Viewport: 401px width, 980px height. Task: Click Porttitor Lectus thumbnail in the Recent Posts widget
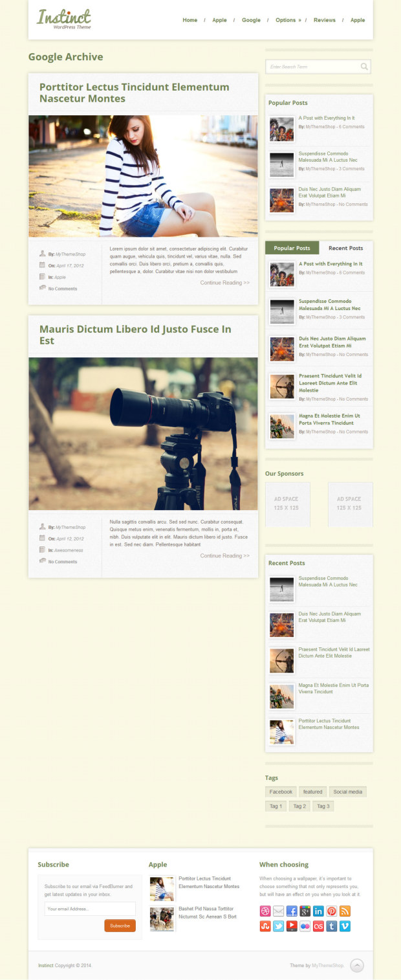click(x=282, y=732)
